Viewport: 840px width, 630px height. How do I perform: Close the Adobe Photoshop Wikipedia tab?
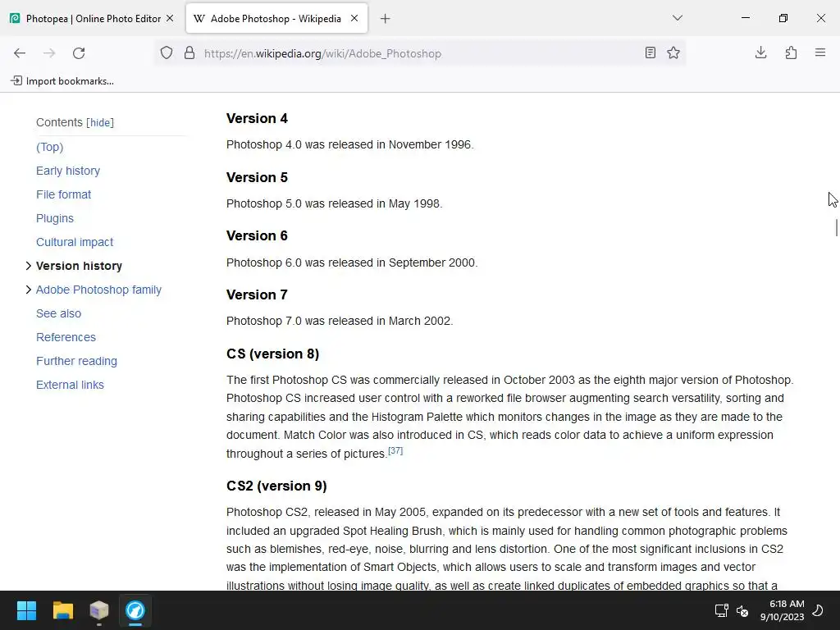tap(354, 18)
